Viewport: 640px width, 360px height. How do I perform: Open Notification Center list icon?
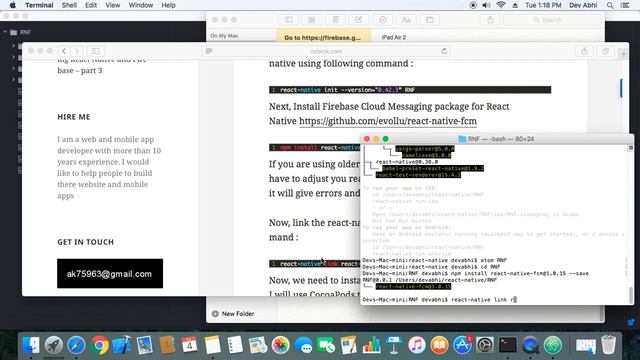point(625,5)
